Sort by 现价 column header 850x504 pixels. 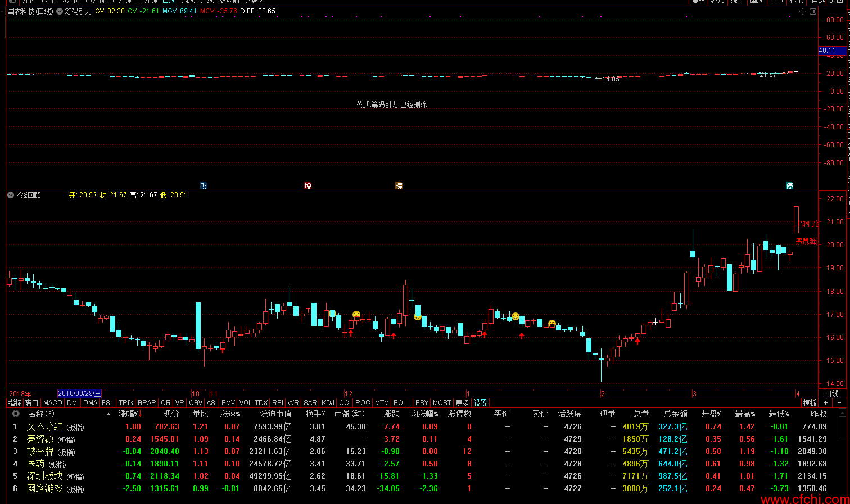[171, 414]
